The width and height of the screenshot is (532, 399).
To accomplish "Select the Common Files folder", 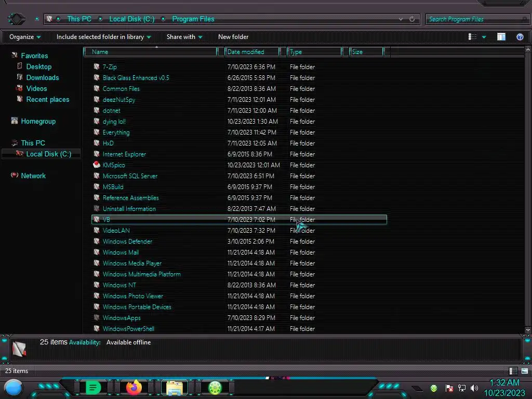I will pyautogui.click(x=121, y=88).
